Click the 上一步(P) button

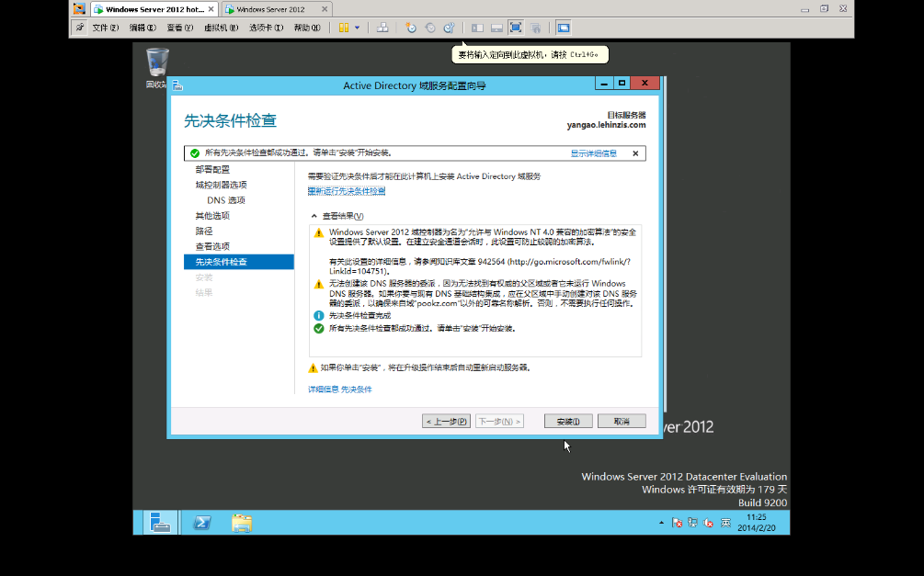pyautogui.click(x=446, y=421)
